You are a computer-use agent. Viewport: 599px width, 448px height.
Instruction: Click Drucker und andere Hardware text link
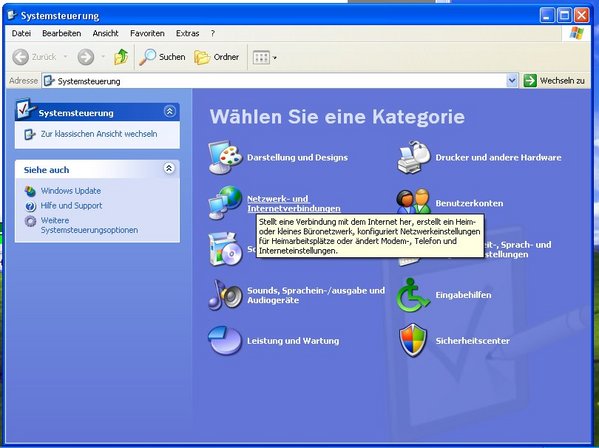pyautogui.click(x=499, y=157)
